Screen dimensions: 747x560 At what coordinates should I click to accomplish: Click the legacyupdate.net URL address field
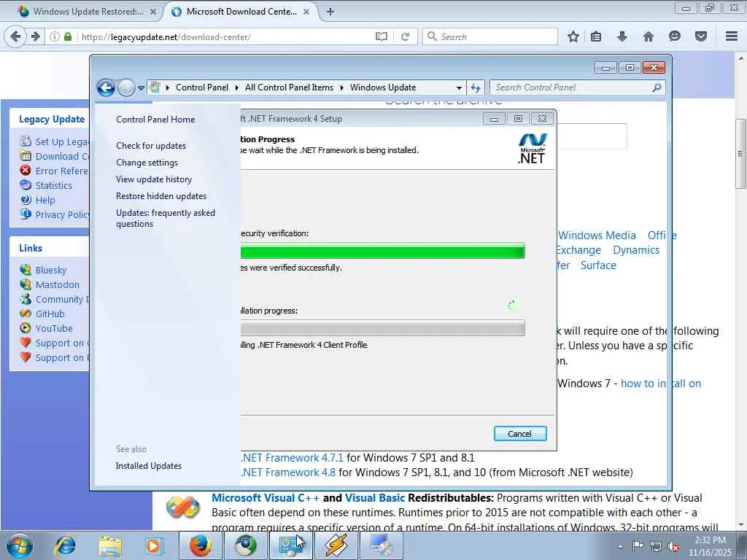click(x=224, y=36)
